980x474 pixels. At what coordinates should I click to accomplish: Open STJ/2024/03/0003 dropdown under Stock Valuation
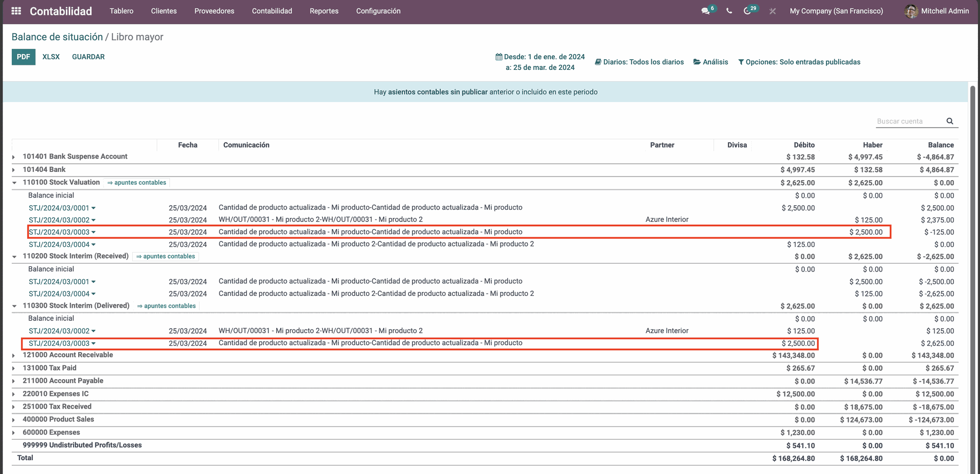click(x=62, y=232)
